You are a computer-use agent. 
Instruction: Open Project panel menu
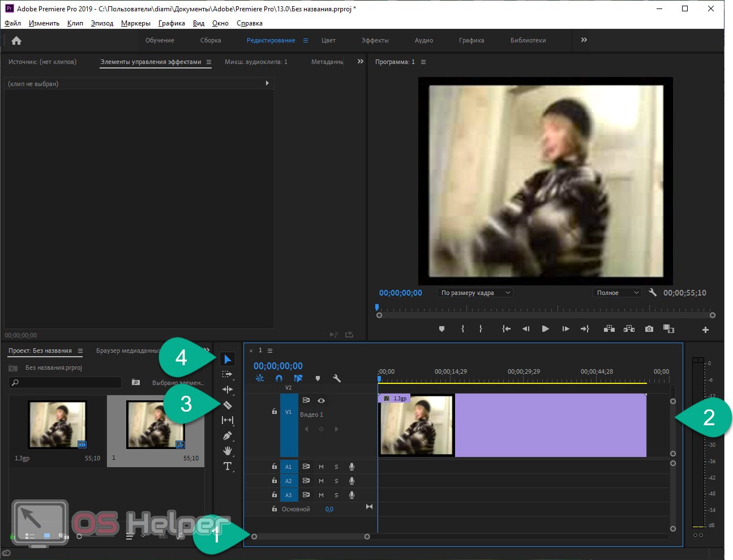click(x=80, y=350)
